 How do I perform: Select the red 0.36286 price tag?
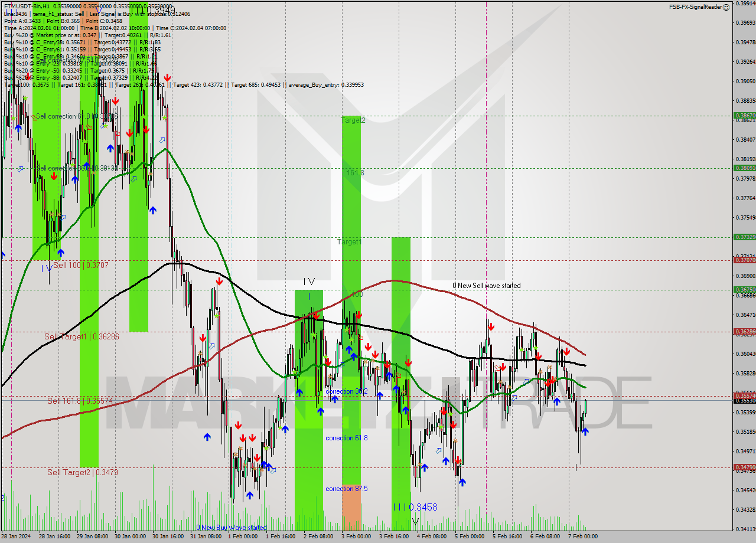coord(744,331)
